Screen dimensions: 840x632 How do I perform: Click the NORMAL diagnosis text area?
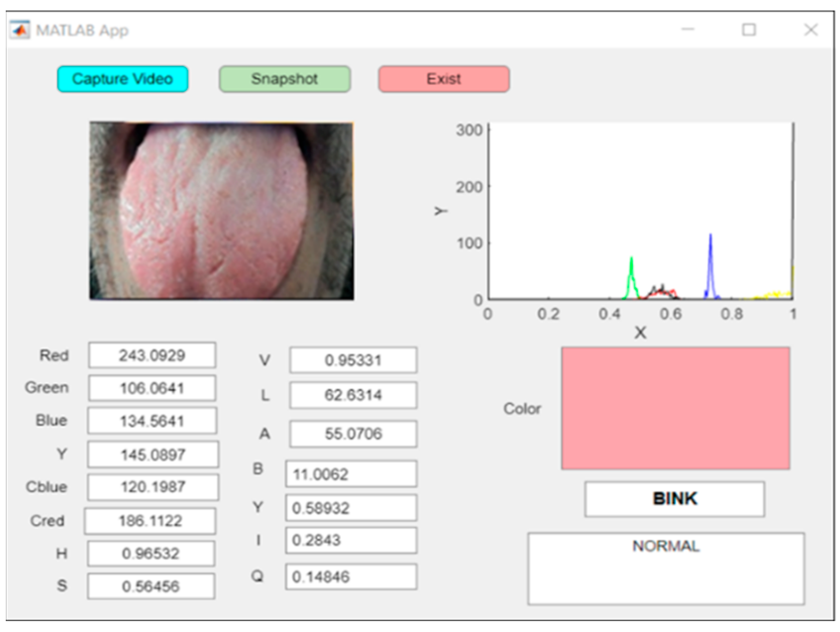click(666, 568)
